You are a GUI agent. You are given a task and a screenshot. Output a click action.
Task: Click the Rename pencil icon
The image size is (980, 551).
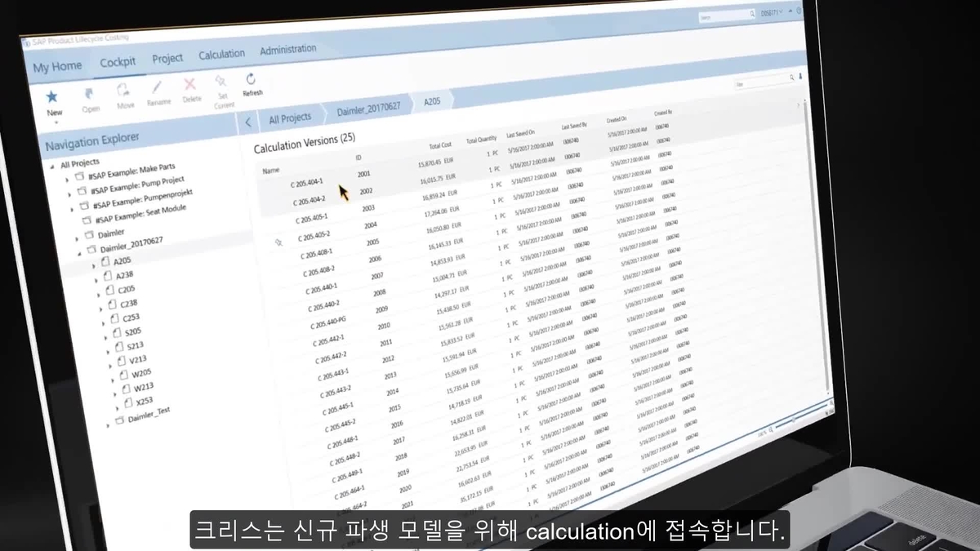pyautogui.click(x=157, y=87)
